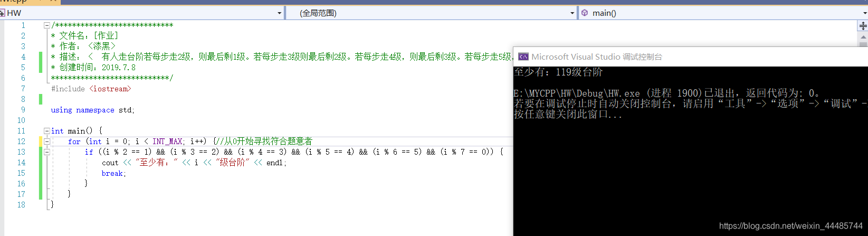Click the 'for' keyword on line 12

pyautogui.click(x=74, y=141)
